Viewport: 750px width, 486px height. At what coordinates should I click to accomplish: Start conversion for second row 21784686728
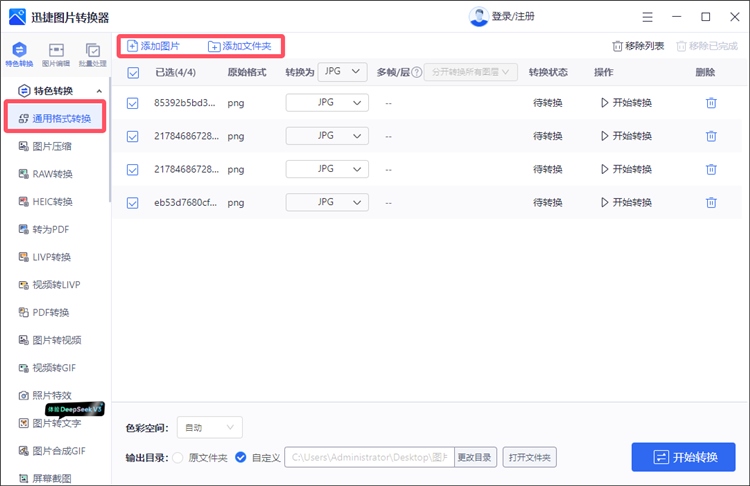[626, 136]
